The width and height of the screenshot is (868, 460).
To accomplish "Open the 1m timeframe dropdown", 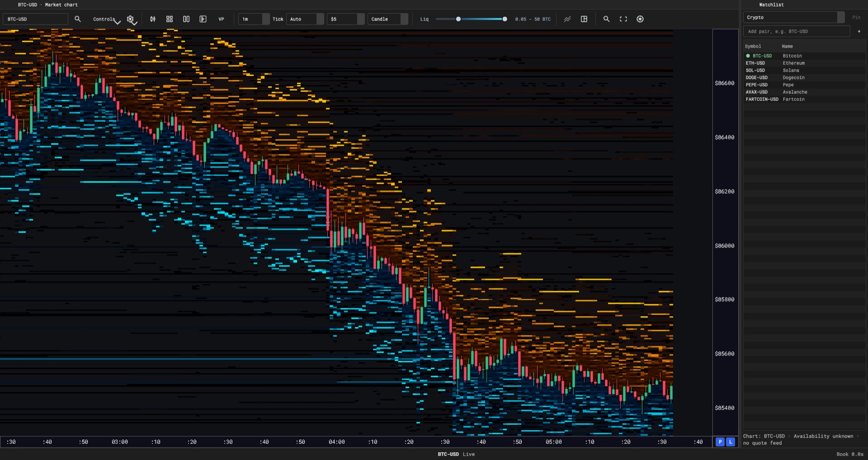I will coord(254,19).
